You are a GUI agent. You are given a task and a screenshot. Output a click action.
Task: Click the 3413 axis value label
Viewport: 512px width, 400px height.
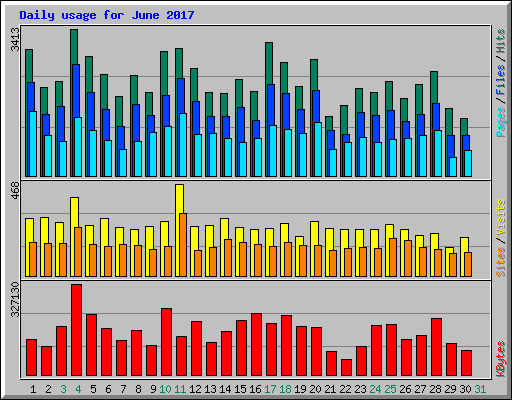click(15, 39)
